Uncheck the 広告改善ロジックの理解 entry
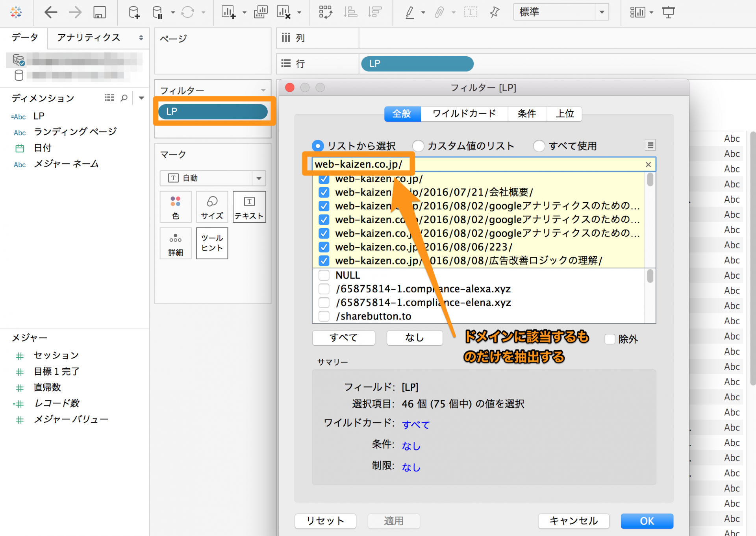This screenshot has height=536, width=756. (324, 261)
